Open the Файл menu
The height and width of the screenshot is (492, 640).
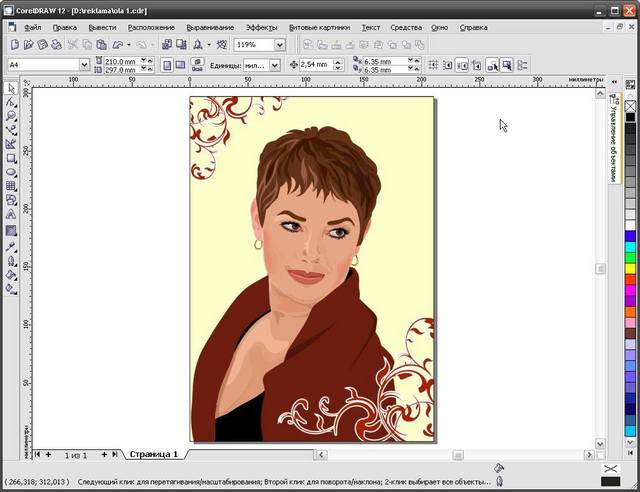tap(33, 28)
